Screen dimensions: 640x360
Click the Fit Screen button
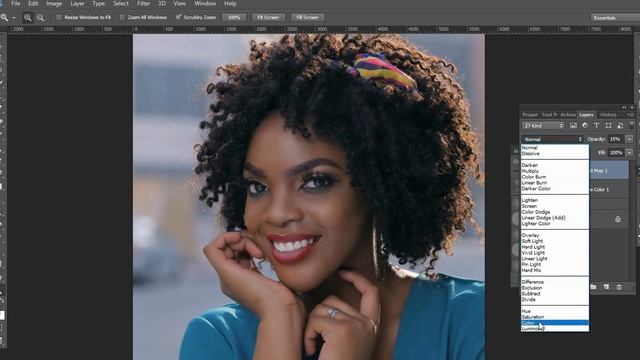pos(268,18)
